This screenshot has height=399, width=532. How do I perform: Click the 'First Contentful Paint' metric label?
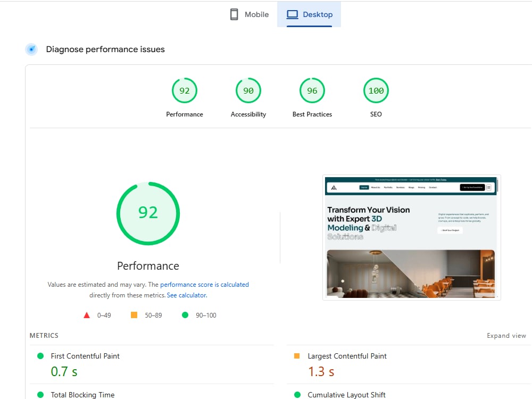tap(85, 356)
